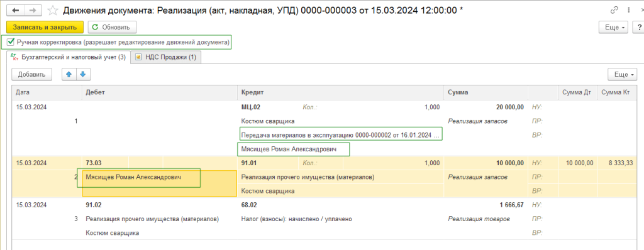This screenshot has height=250, width=644.
Task: Open the top Еще dropdown menu
Action: (x=614, y=28)
